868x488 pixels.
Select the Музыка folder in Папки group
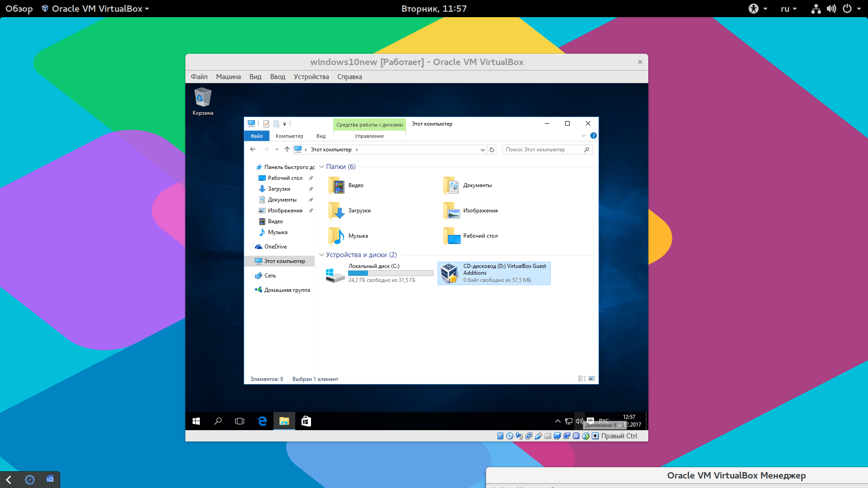tap(348, 236)
